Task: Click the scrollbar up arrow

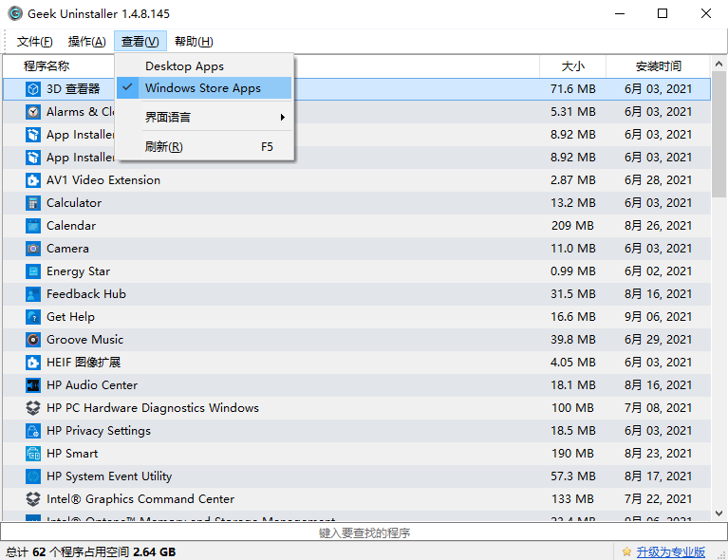Action: tap(719, 65)
